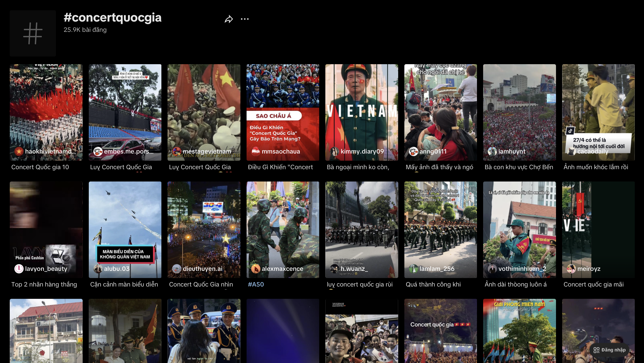Click caption 'Quá thành công khi'
The image size is (644, 363).
pos(433,284)
